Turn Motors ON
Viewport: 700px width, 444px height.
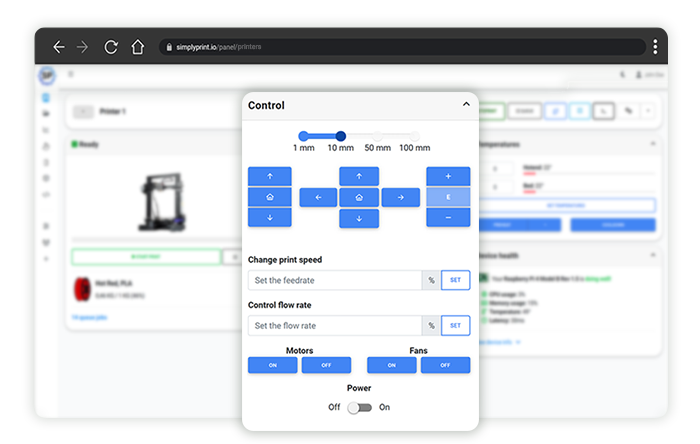[273, 365]
